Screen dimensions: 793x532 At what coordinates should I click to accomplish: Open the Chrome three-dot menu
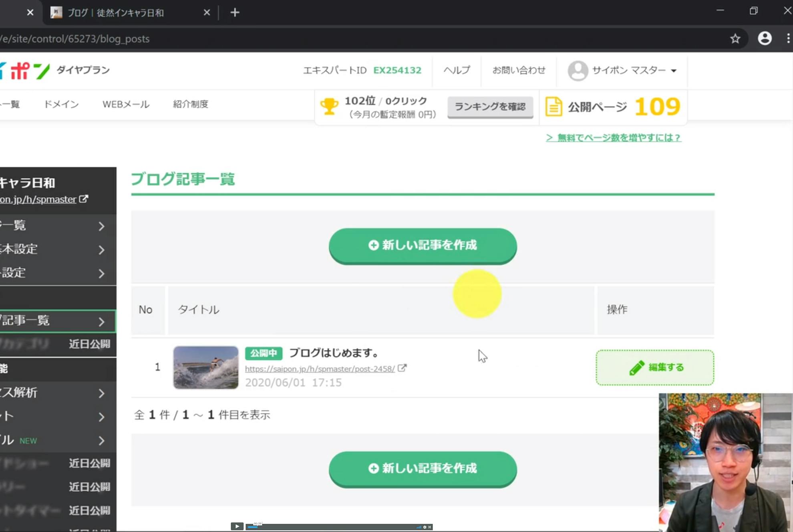[788, 38]
